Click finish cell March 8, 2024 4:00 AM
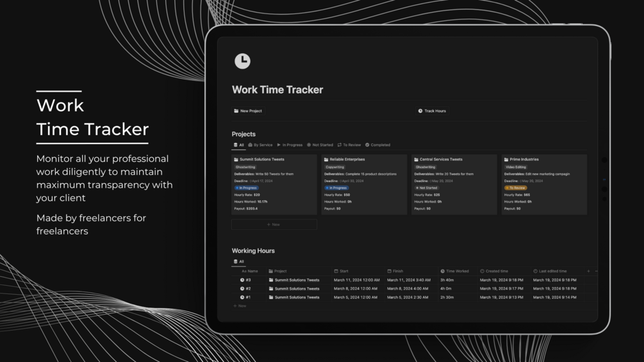 point(408,288)
